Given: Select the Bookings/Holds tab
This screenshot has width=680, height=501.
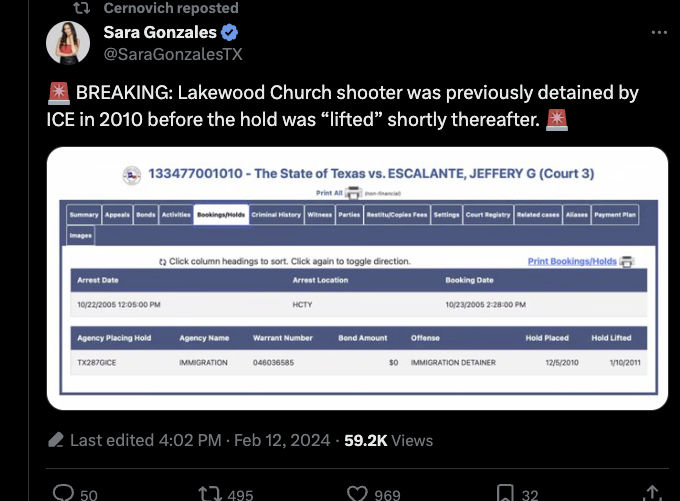Looking at the screenshot, I should point(221,215).
